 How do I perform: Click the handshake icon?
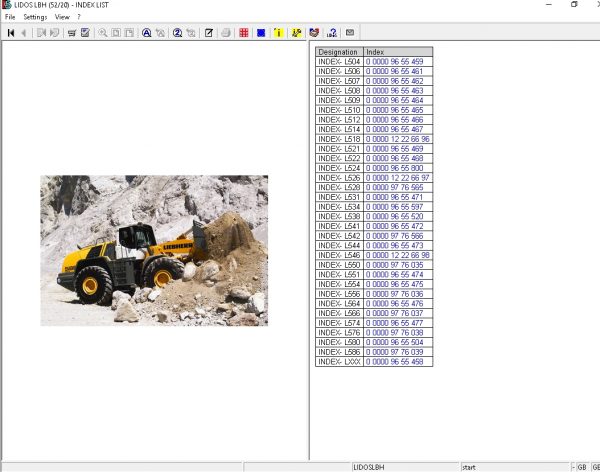point(314,33)
